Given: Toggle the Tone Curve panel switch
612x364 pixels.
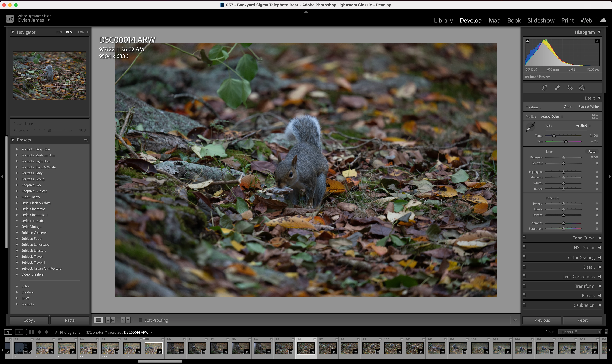Looking at the screenshot, I should [524, 237].
